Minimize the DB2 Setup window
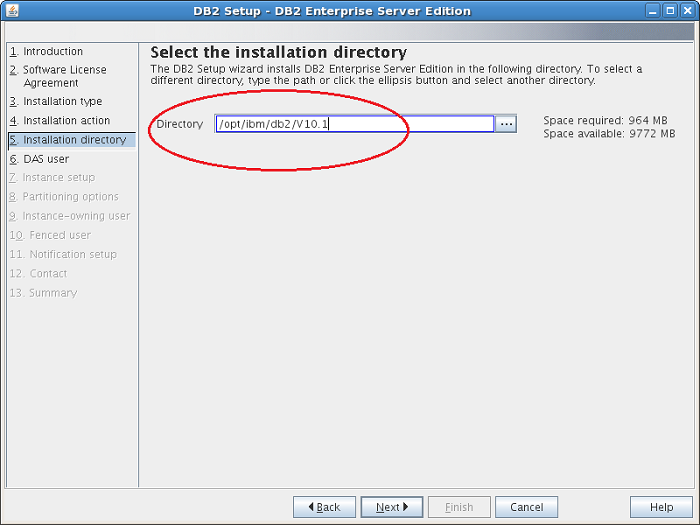The height and width of the screenshot is (525, 700). (653, 11)
